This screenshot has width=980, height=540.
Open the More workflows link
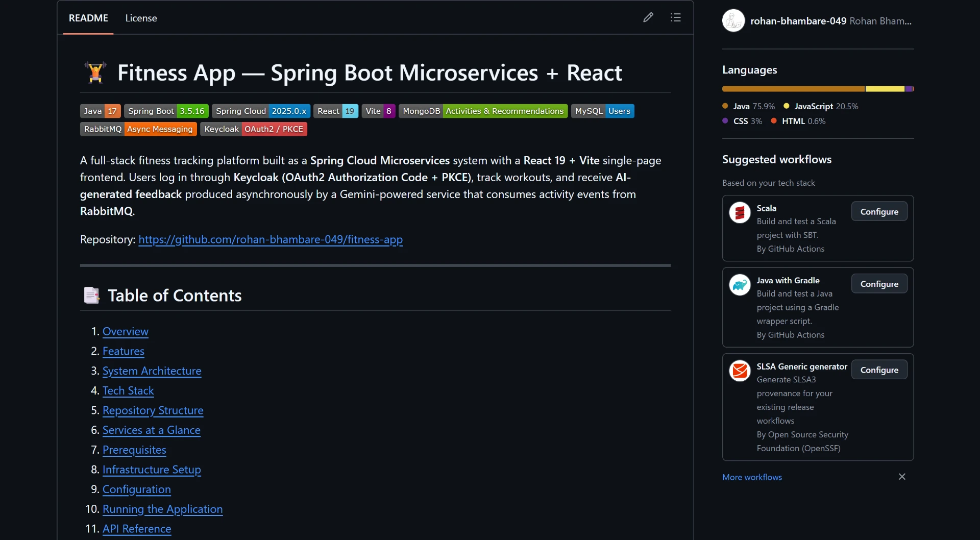[x=752, y=477]
